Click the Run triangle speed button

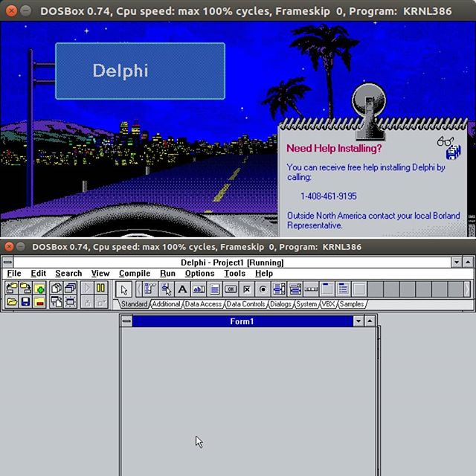click(x=87, y=288)
